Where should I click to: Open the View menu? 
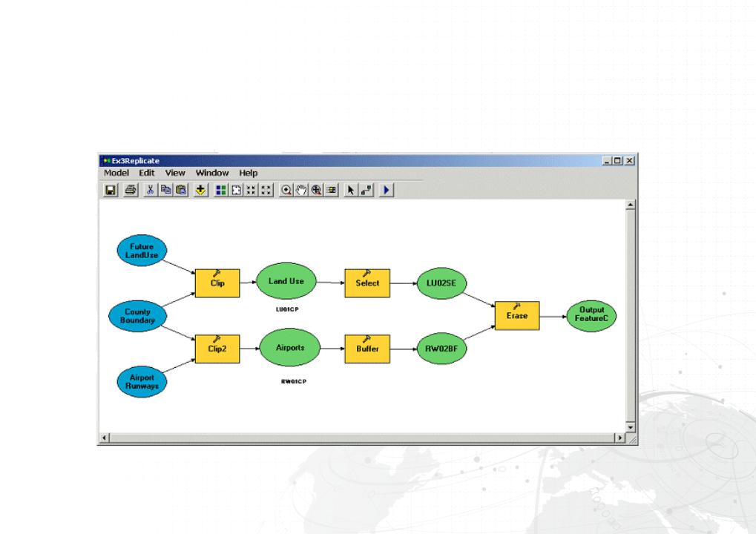pyautogui.click(x=175, y=173)
